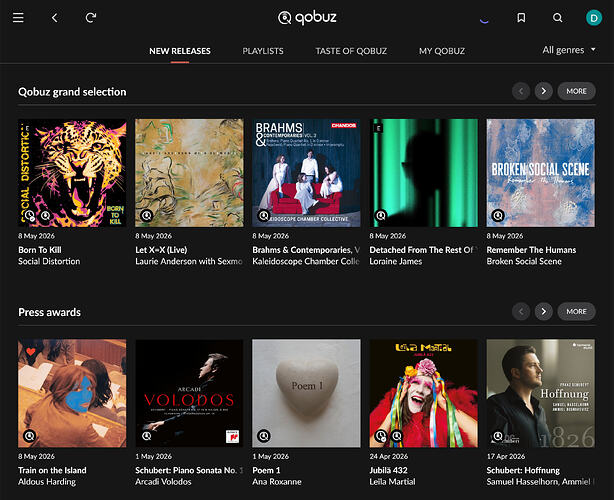
Task: Show previous albums in Press awards
Action: [x=521, y=312]
